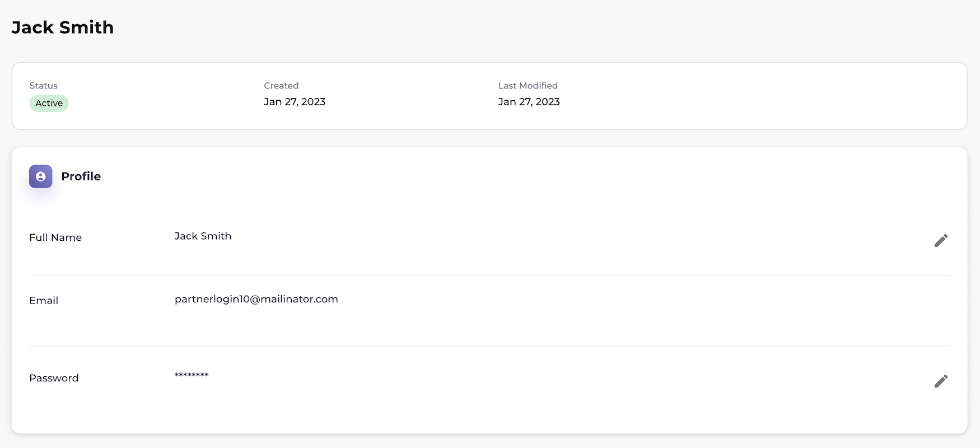Select the page title Jack Smith
980x448 pixels.
tap(63, 27)
